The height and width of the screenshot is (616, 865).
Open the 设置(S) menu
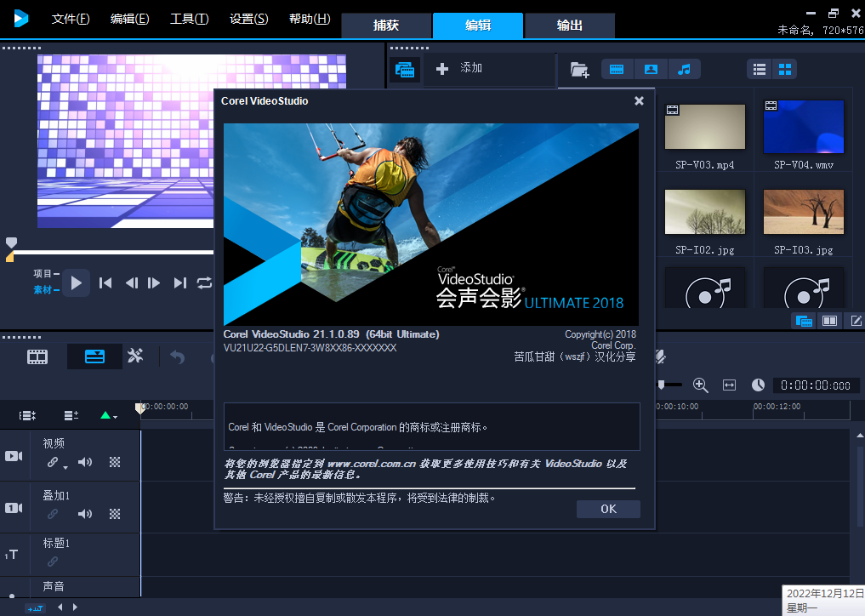pyautogui.click(x=249, y=19)
